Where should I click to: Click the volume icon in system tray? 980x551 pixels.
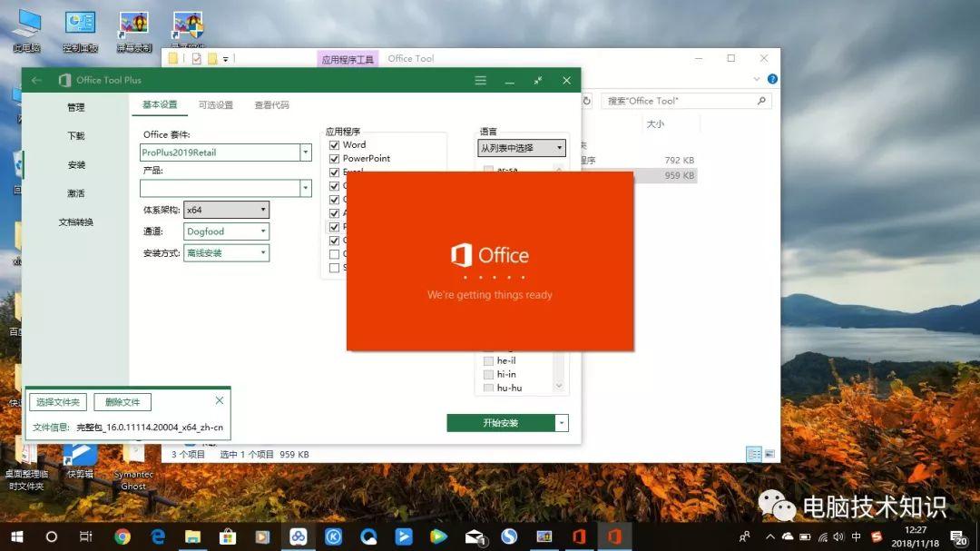pyautogui.click(x=838, y=536)
